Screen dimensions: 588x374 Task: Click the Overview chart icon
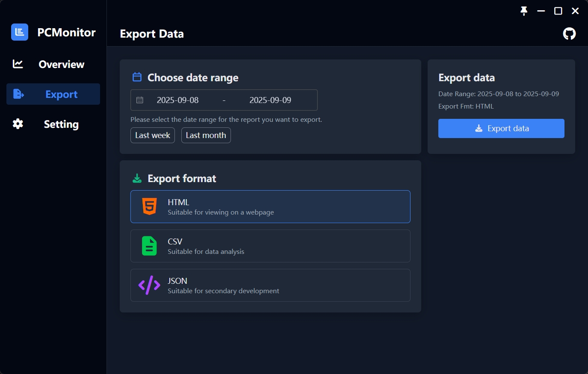pos(18,64)
